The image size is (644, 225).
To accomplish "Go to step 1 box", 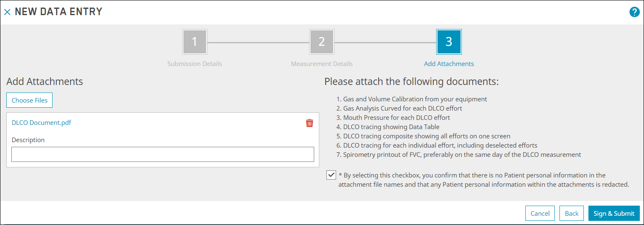I will click(195, 42).
